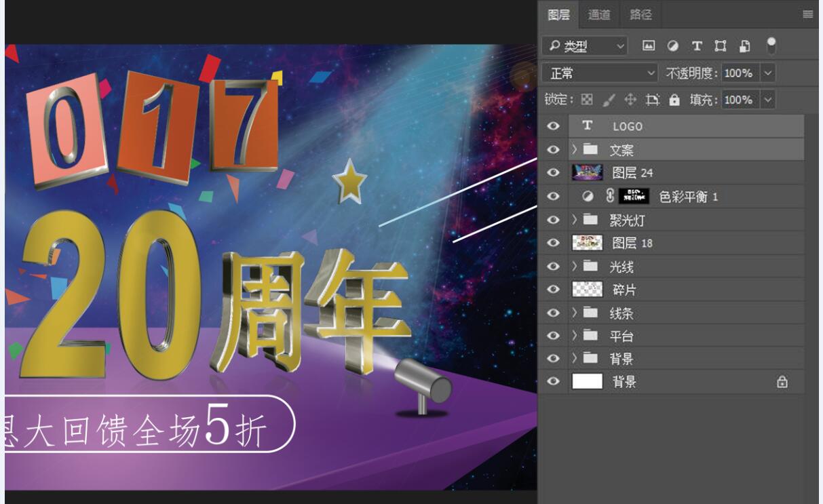
Task: Click the folder icon of 背景 group
Action: pos(591,358)
